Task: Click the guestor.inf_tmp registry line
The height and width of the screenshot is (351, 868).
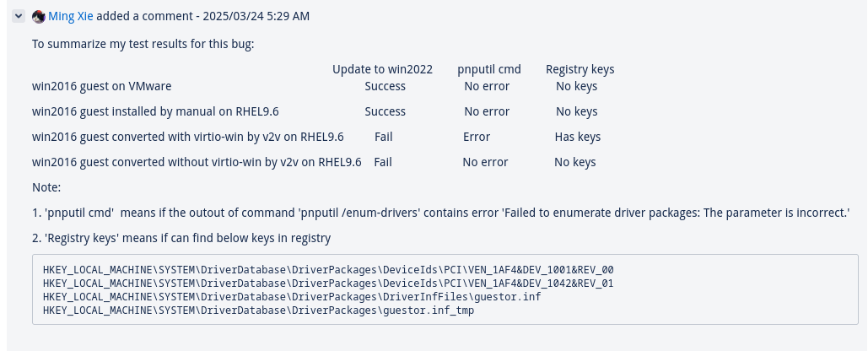Action: [258, 310]
